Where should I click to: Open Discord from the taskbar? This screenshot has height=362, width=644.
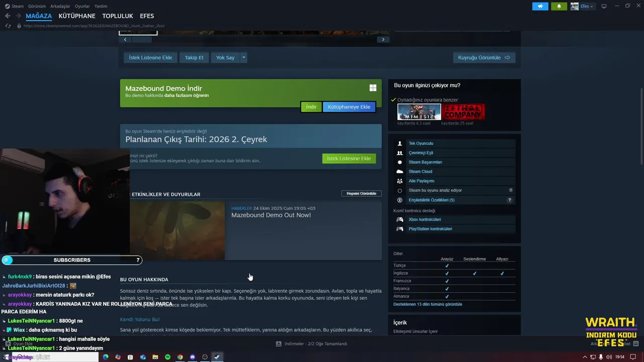192,357
